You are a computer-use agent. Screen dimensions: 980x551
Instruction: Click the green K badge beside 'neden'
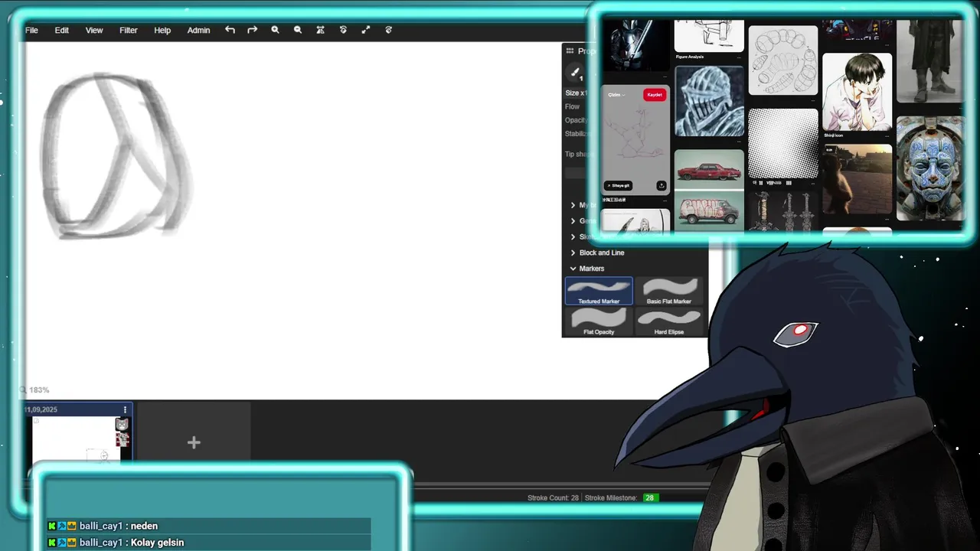(52, 527)
